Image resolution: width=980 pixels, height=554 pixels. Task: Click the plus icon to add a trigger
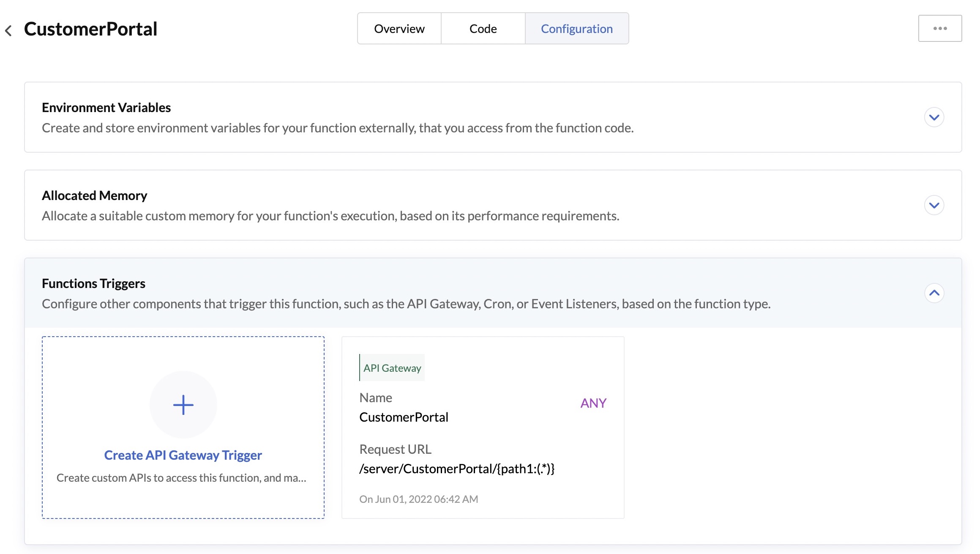183,405
